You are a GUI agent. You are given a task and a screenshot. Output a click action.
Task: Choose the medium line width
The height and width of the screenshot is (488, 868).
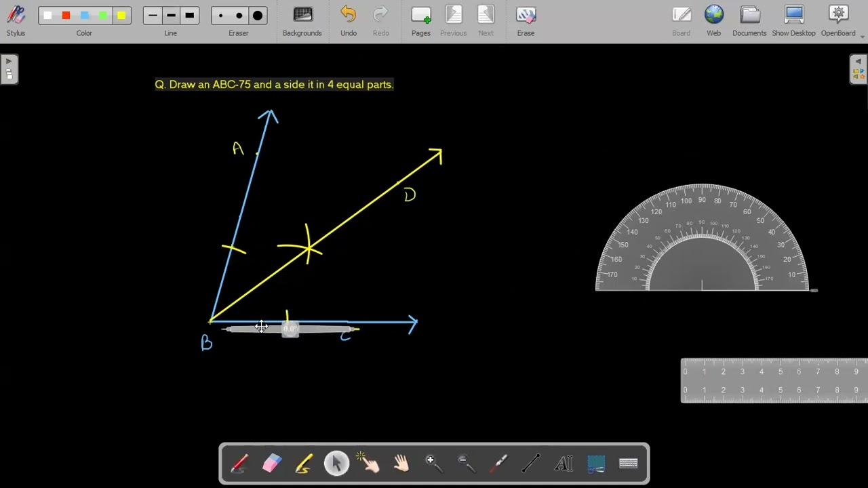pos(171,16)
